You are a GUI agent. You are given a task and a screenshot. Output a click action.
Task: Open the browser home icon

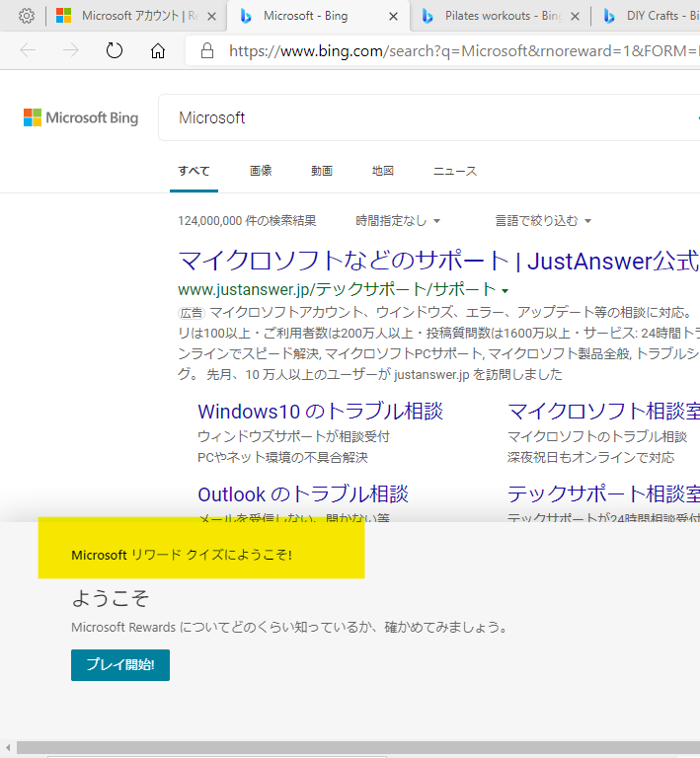[x=158, y=50]
